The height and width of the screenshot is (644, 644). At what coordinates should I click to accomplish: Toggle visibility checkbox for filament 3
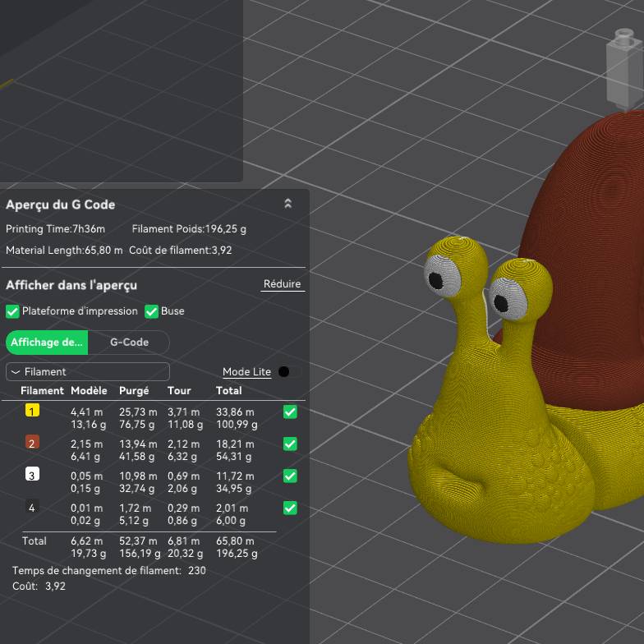[290, 476]
